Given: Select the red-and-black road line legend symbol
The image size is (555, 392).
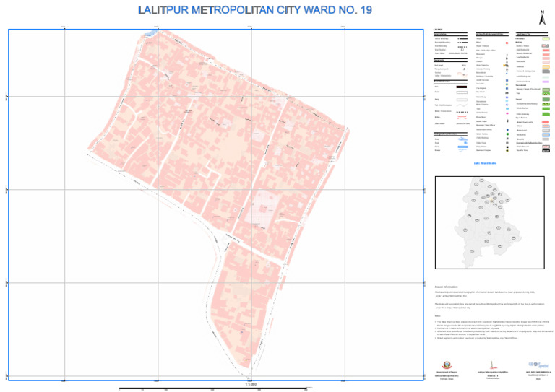Looking at the screenshot, I should [x=462, y=87].
